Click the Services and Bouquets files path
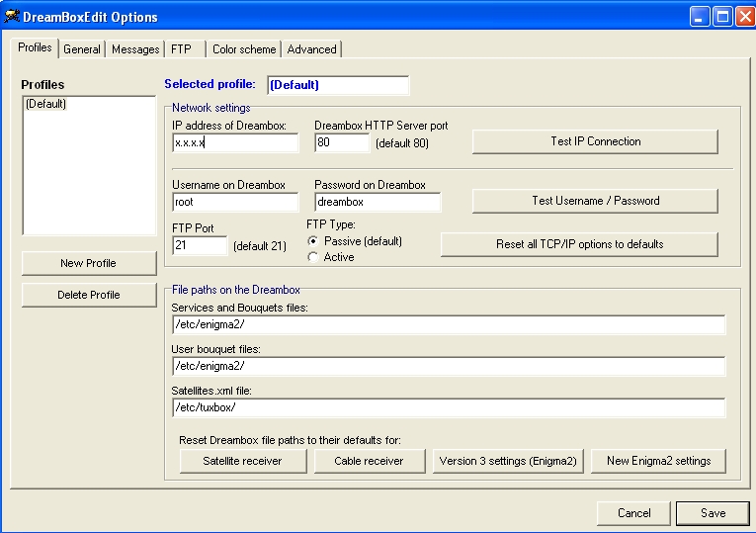Screen dimensions: 756x533 [x=449, y=324]
